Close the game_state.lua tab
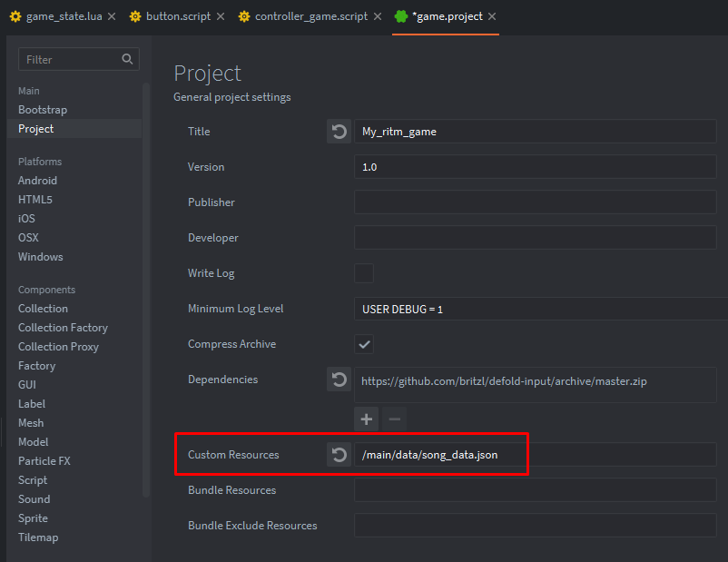This screenshot has height=562, width=728. tap(112, 17)
